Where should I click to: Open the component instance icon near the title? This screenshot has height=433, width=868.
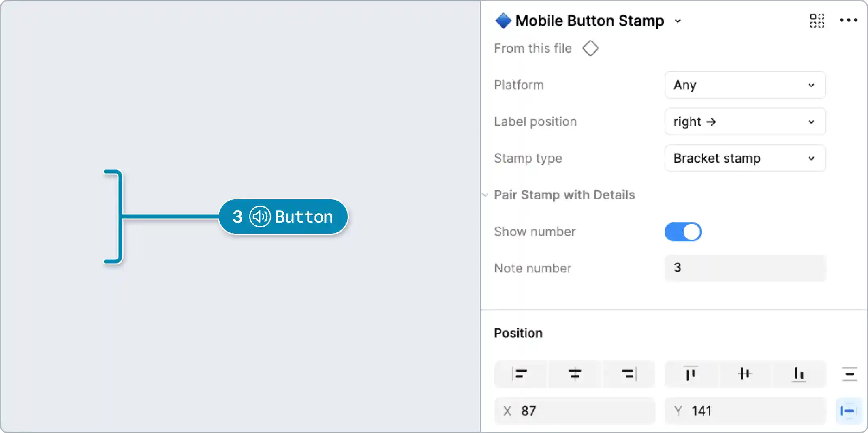pyautogui.click(x=817, y=21)
